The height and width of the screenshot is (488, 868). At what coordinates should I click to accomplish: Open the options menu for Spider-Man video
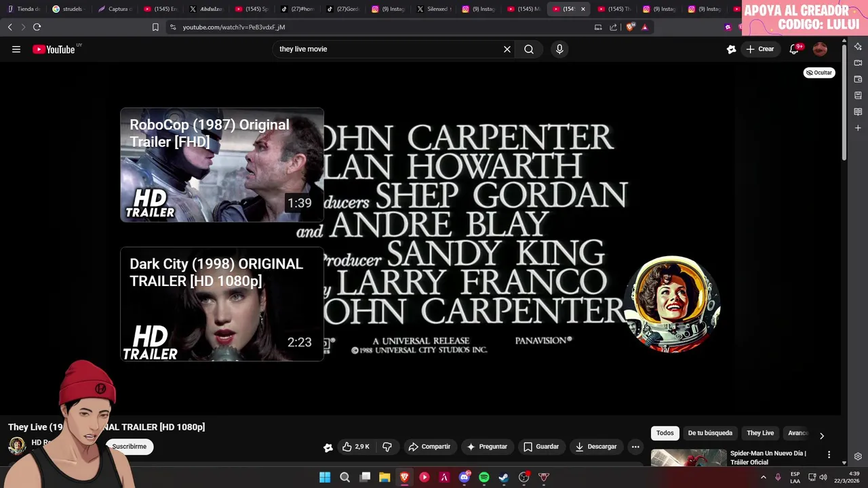click(829, 455)
